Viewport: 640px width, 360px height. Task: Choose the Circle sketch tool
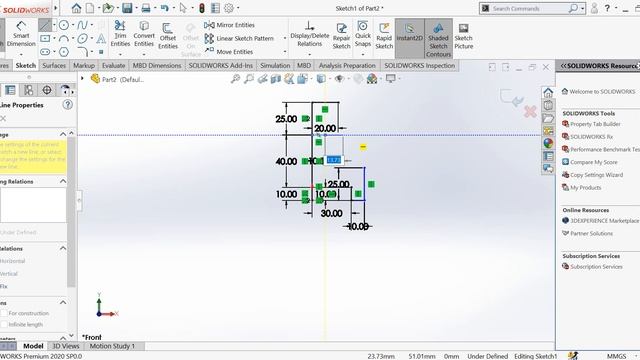[64, 25]
